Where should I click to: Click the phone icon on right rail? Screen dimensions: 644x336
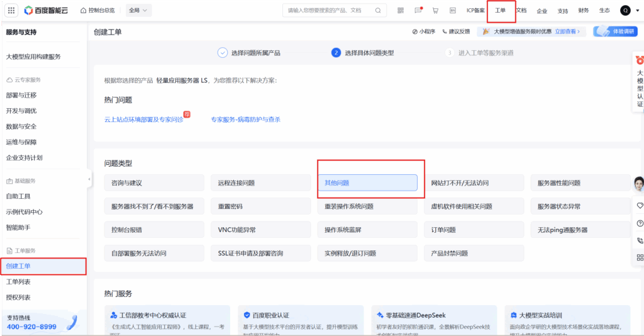[640, 241]
